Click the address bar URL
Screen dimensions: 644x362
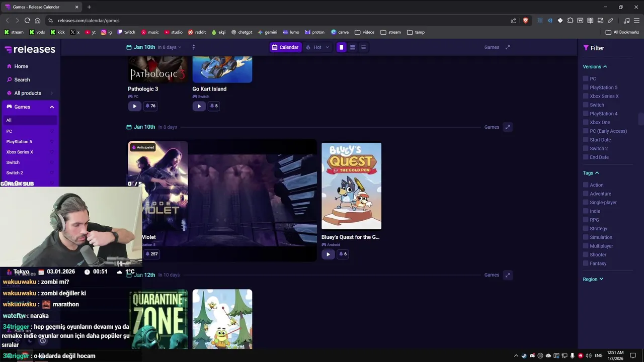pos(89,21)
